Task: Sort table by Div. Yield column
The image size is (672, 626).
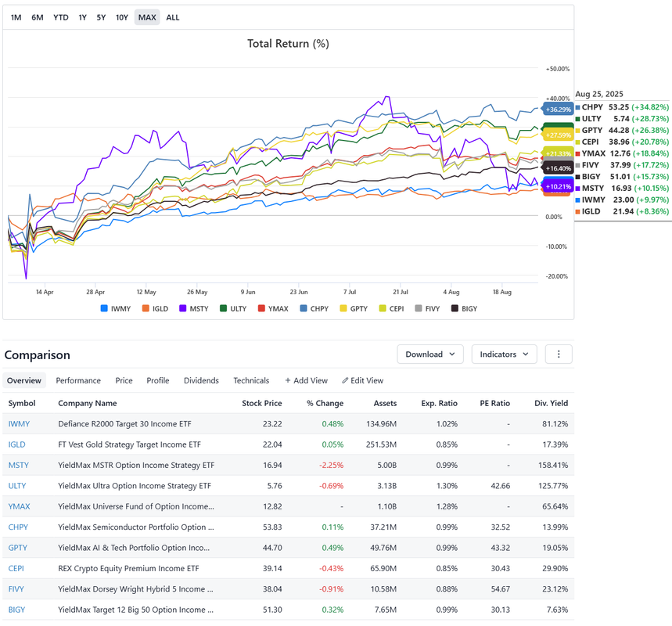Action: (x=552, y=403)
